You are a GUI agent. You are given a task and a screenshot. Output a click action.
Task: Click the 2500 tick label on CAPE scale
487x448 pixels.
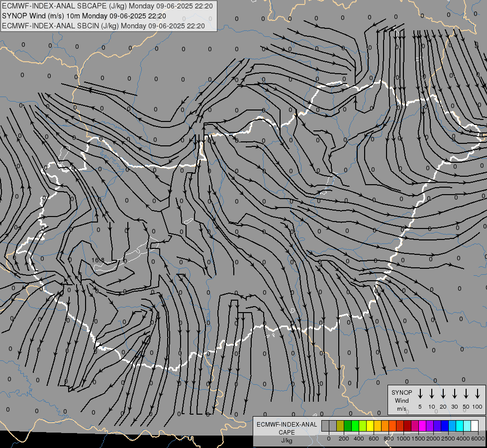448,439
